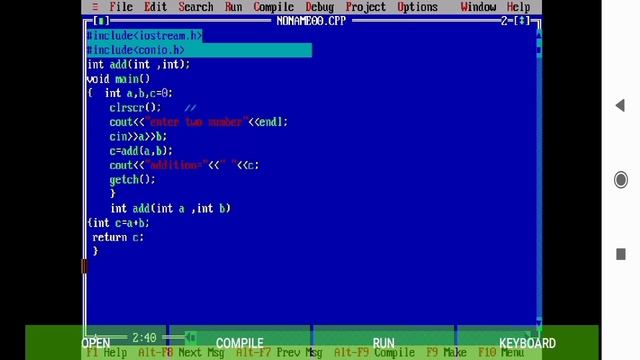Close the editor window via top-left box icon

(101, 21)
